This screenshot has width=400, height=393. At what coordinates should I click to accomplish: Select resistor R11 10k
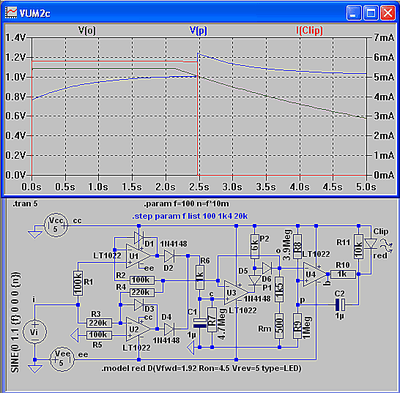(x=358, y=247)
